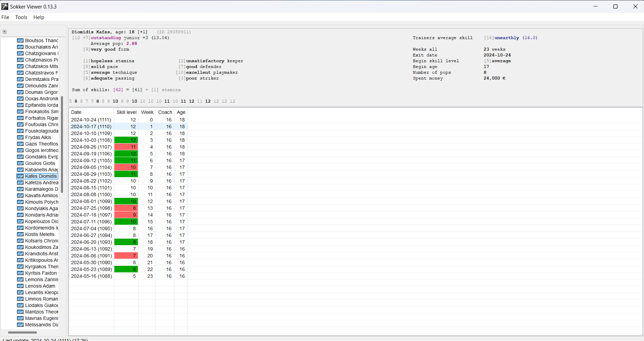Image resolution: width=644 pixels, height=341 pixels.
Task: Click red skill cell in 2024-06-06 row
Action: 126,256
